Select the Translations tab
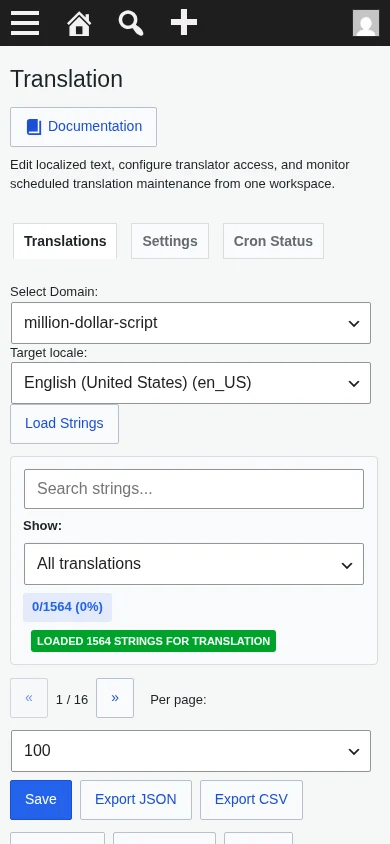 65,241
